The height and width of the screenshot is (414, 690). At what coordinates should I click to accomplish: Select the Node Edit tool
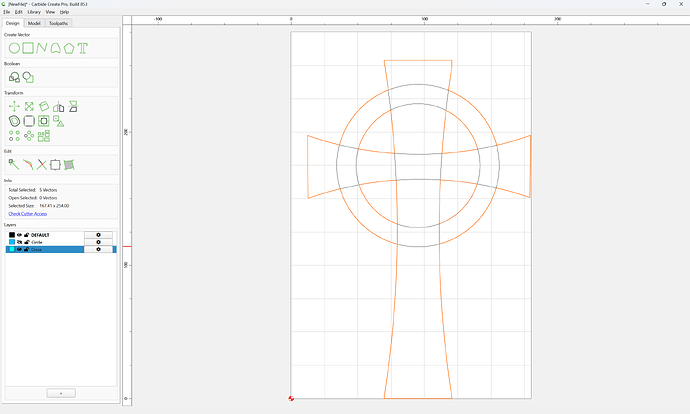coord(14,165)
